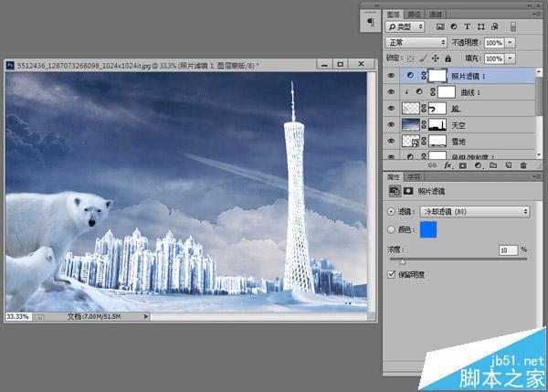Viewport: 548px width, 392px height.
Task: Open the 填充 slider dropdown arrow
Action: click(x=511, y=58)
